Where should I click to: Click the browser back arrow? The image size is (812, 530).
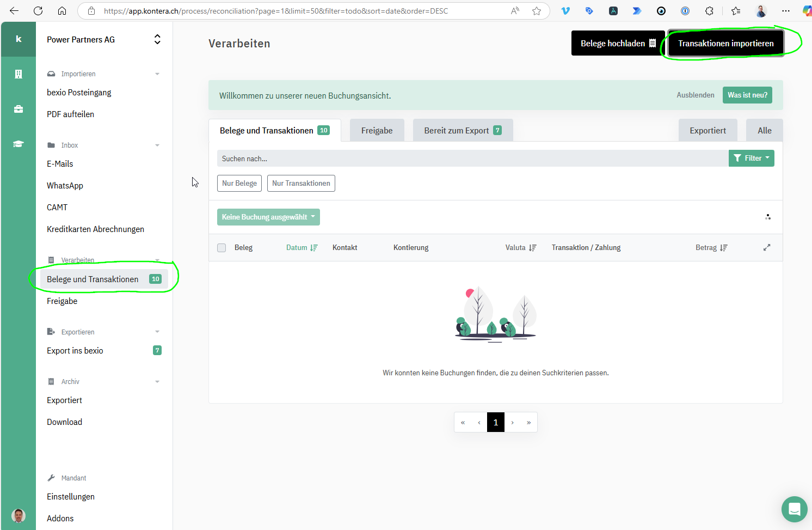pyautogui.click(x=14, y=11)
